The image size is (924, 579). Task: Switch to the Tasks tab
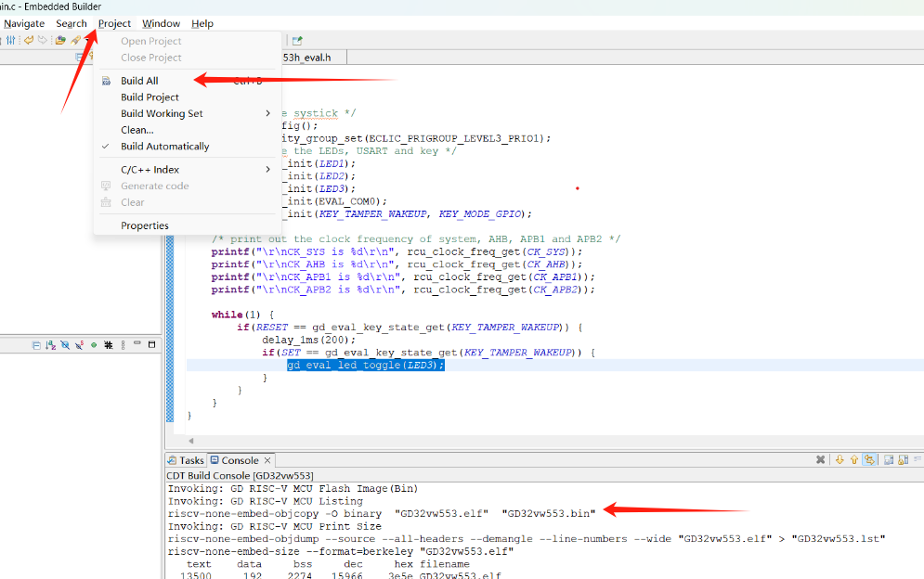[186, 460]
